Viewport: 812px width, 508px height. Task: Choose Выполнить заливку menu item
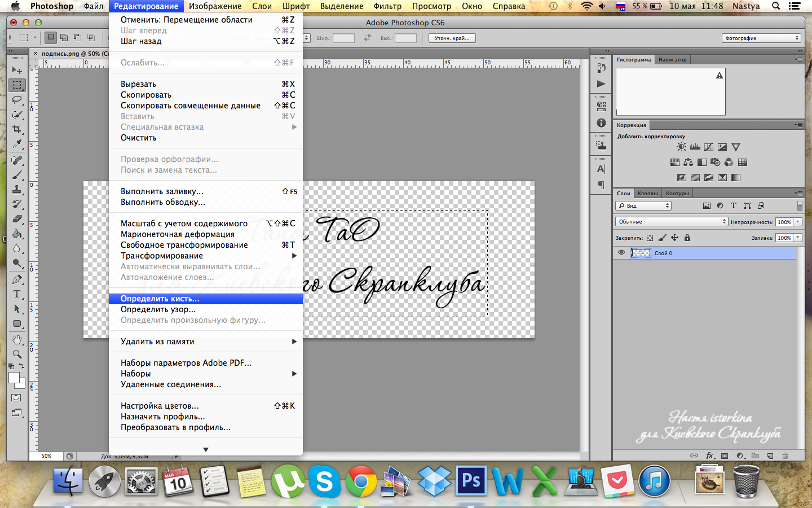206,191
